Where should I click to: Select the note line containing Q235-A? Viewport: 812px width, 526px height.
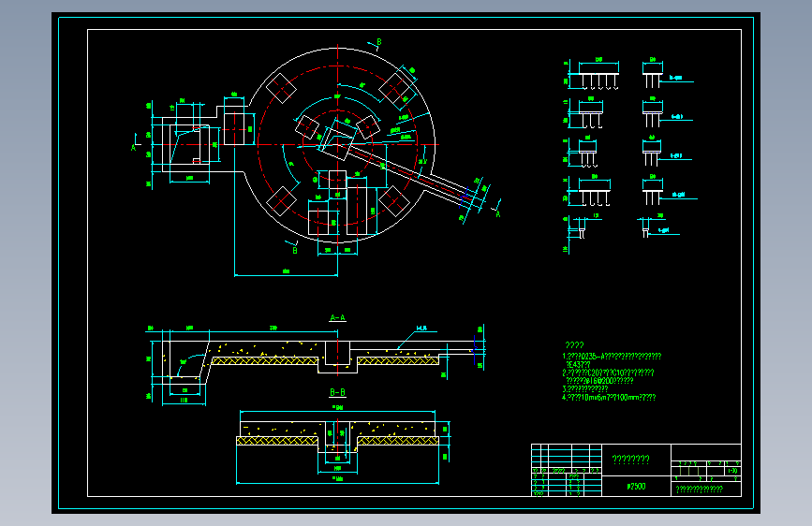click(612, 357)
